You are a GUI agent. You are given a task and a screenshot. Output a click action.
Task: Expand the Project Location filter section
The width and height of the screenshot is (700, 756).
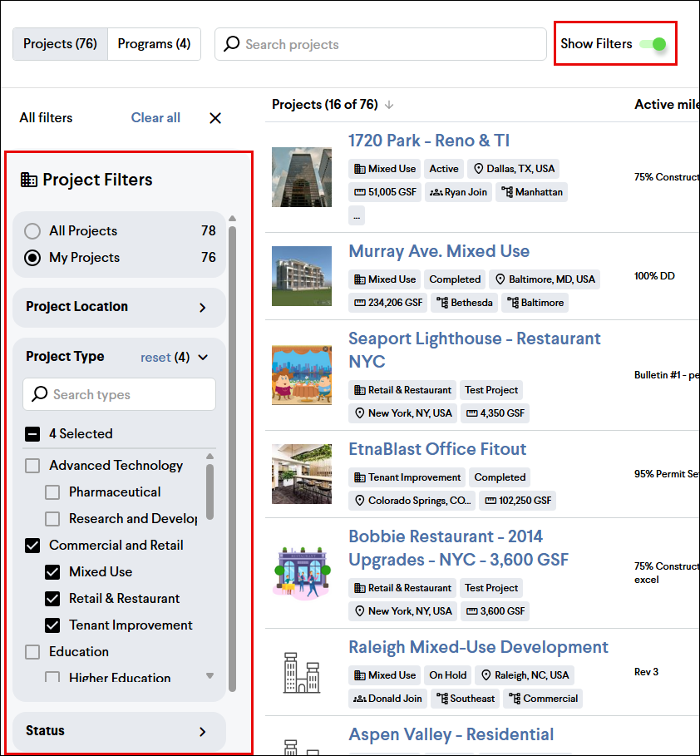click(202, 308)
